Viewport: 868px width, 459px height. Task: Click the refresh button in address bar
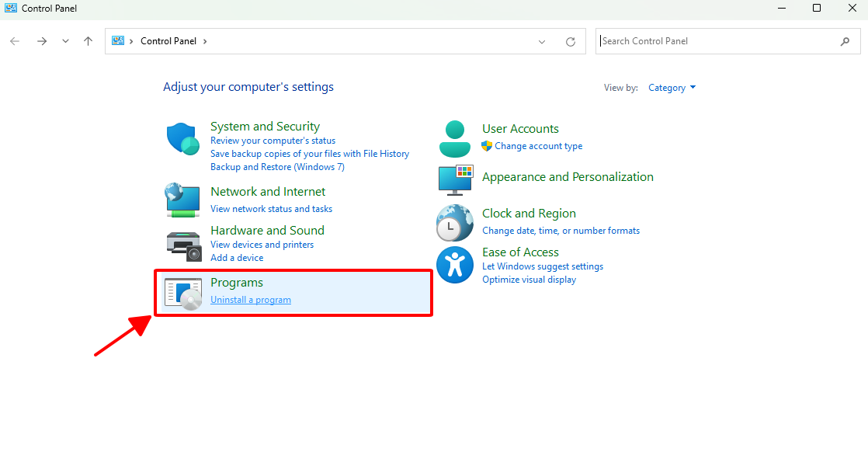(571, 42)
